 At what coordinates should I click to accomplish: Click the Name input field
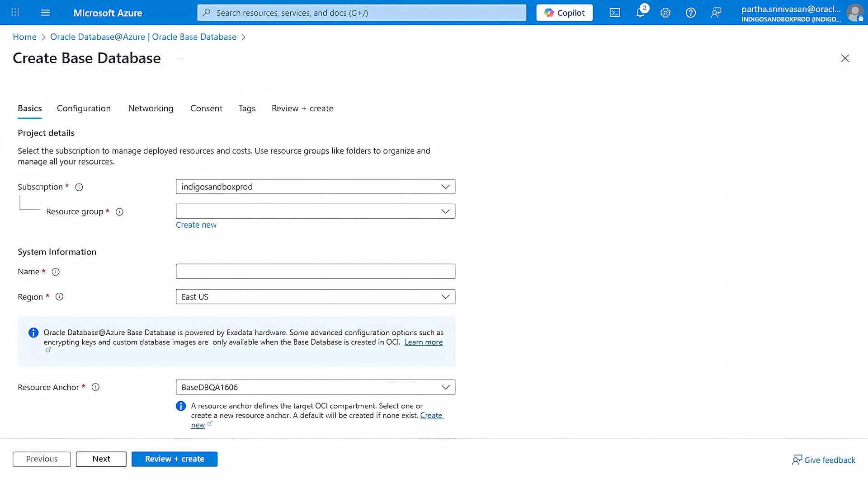click(315, 271)
